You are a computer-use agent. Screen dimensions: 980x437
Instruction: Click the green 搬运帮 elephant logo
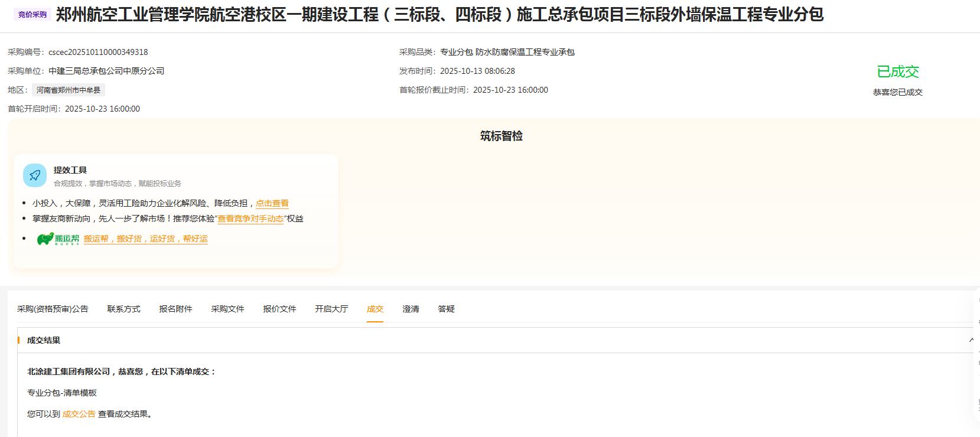pos(57,239)
